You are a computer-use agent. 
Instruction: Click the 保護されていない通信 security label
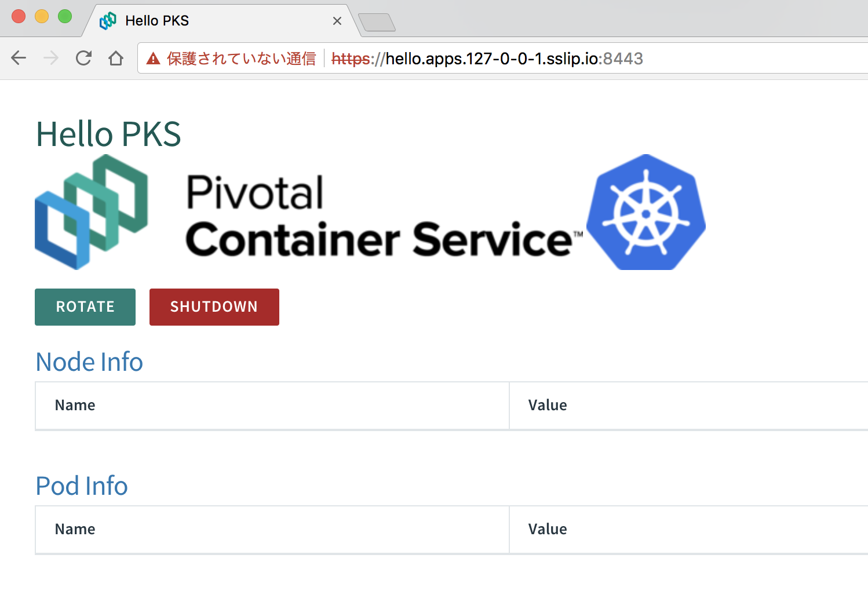pos(241,58)
